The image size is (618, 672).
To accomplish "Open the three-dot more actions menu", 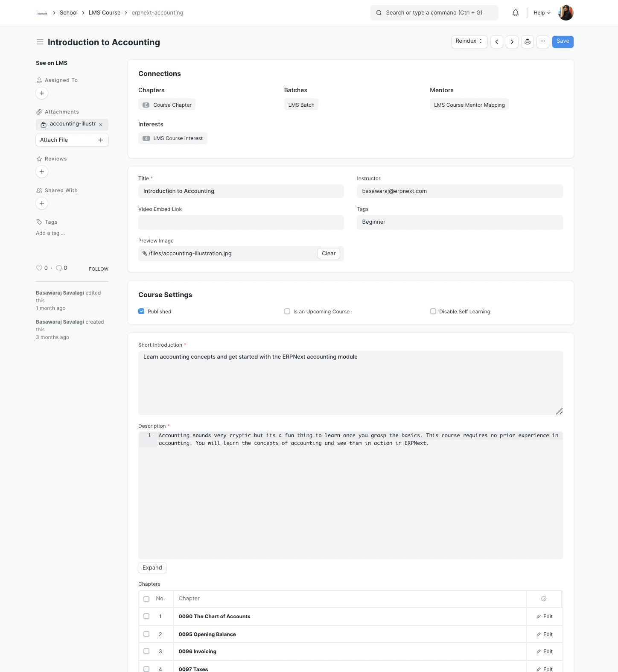I will tap(543, 41).
